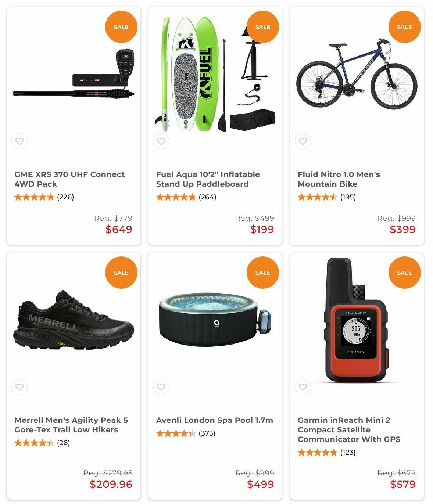Open GME XRS 370 UHF Connect 4WD Pack title
The width and height of the screenshot is (433, 504).
69,179
